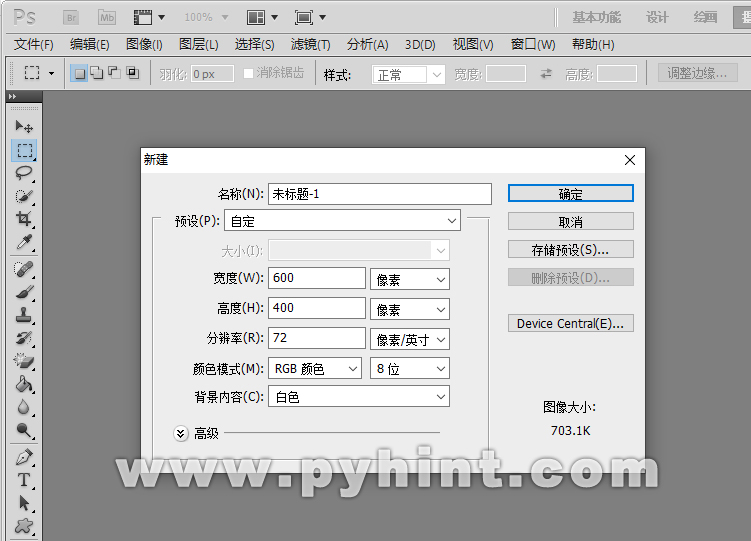The image size is (751, 541).
Task: Open the 文件(F) menu
Action: [34, 45]
